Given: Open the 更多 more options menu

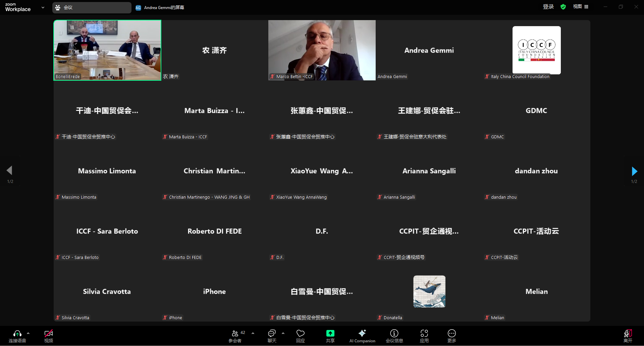Looking at the screenshot, I should (x=452, y=335).
